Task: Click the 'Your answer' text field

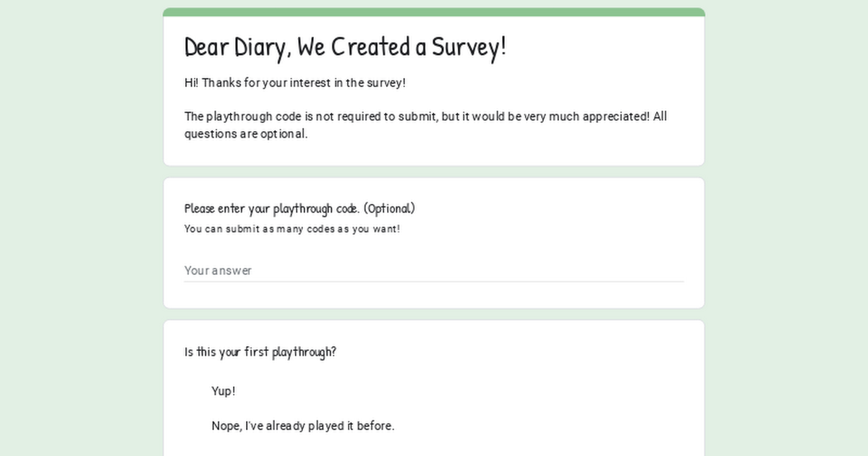Action: point(434,271)
